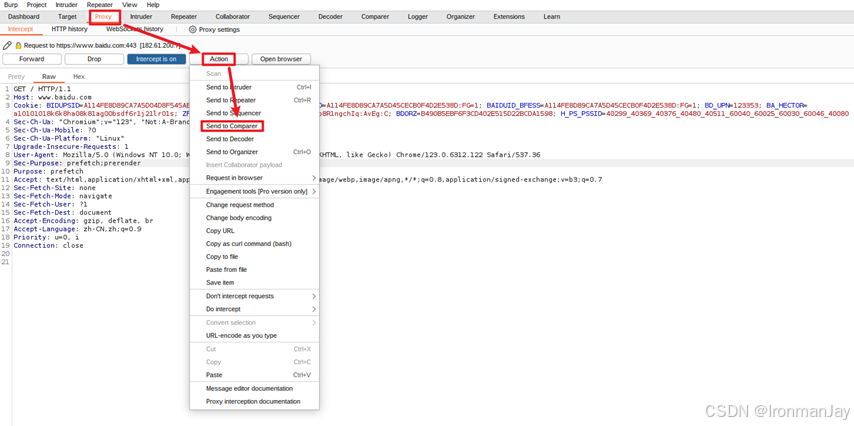Image resolution: width=854 pixels, height=426 pixels.
Task: Switch message view to Raw
Action: tap(48, 77)
